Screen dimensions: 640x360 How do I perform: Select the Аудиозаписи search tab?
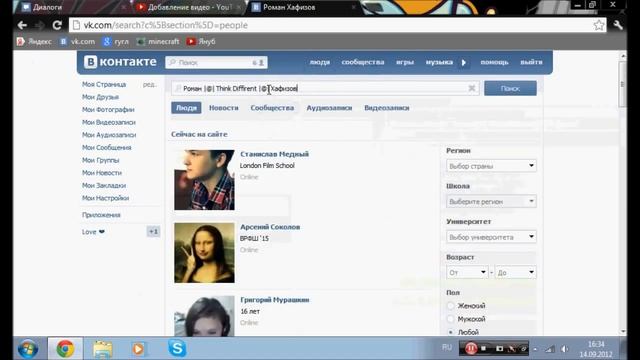(329, 108)
